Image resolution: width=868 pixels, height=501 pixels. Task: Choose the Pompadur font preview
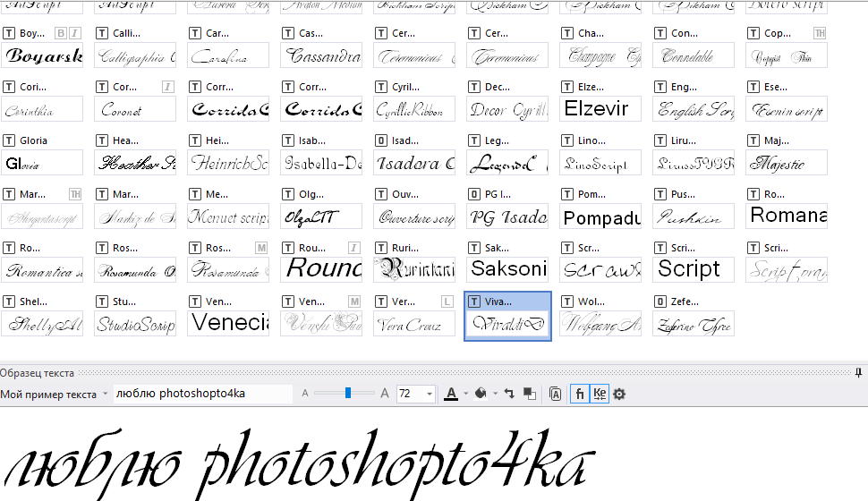pos(601,217)
